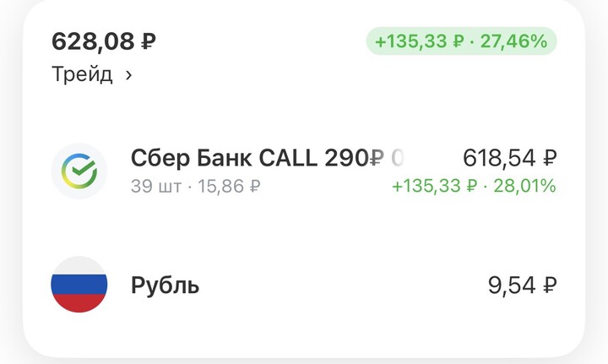Tap the ruble sign after 628,08
Viewport: 608px width, 364px height.
(149, 41)
